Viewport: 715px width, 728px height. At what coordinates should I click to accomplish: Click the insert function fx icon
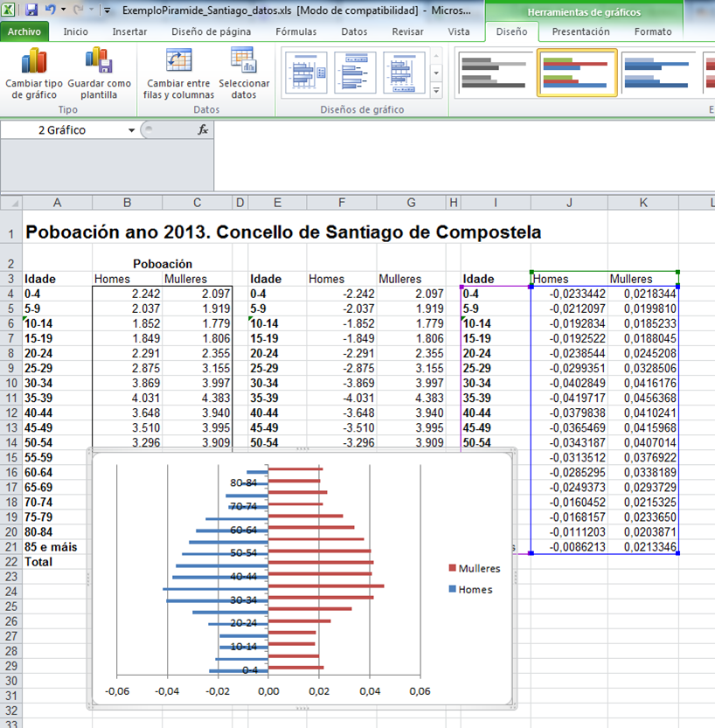pyautogui.click(x=203, y=129)
